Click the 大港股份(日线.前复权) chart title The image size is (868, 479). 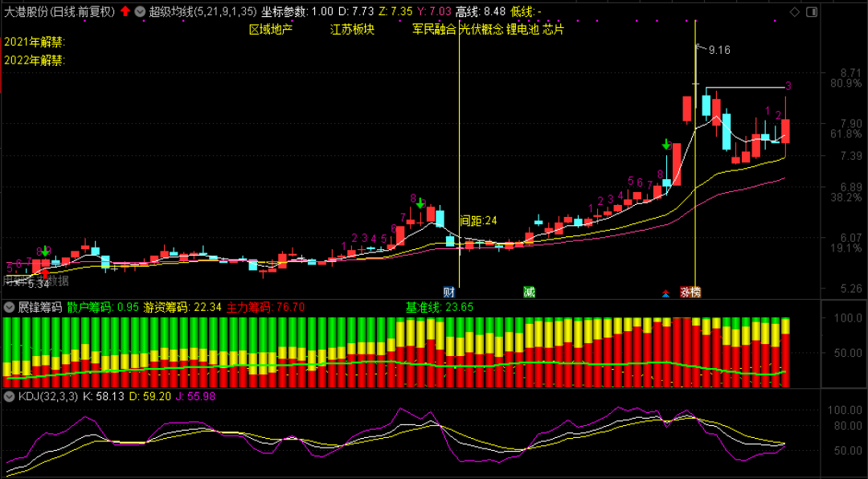(x=59, y=11)
